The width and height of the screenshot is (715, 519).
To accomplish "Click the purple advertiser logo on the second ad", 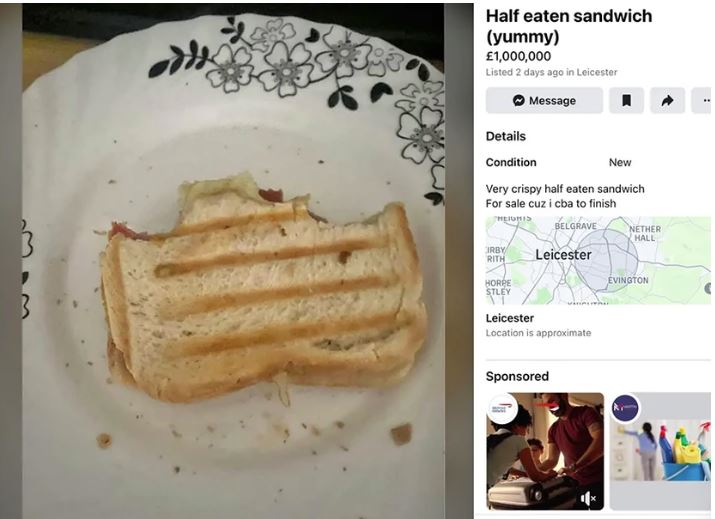I will [x=625, y=408].
